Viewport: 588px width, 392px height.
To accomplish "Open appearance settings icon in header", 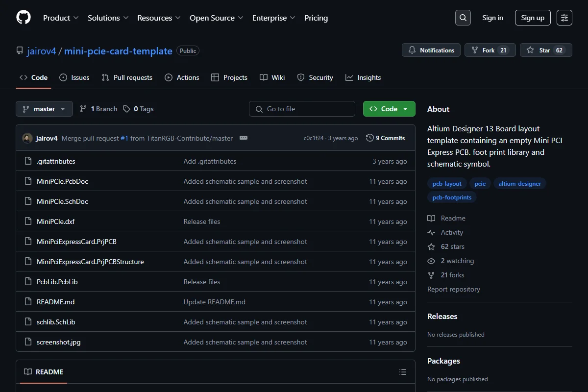I will (x=564, y=18).
